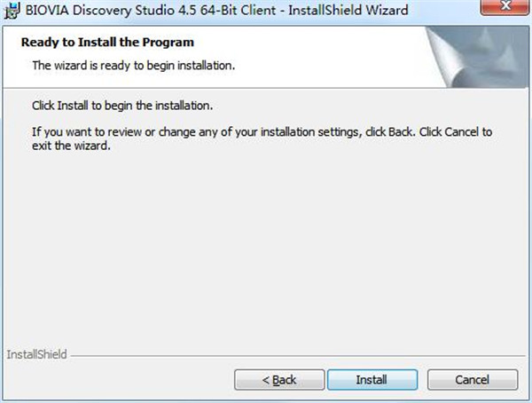
Task: Click the 'Ready to Install the Program' heading
Action: click(107, 43)
